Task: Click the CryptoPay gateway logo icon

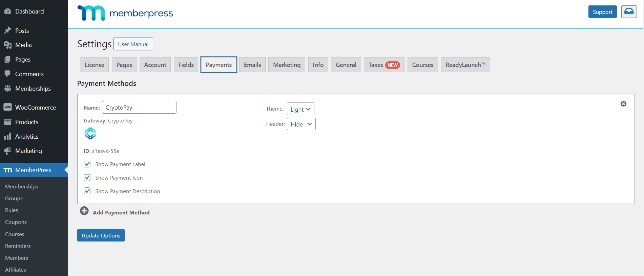Action: 90,133
